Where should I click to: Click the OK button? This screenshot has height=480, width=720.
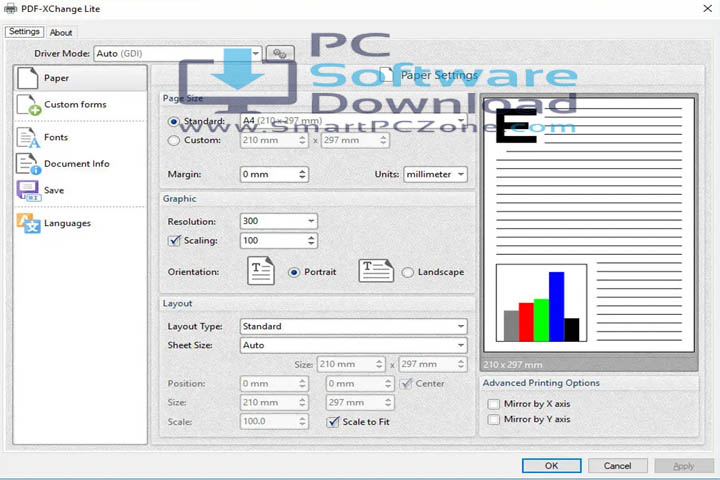tap(551, 466)
